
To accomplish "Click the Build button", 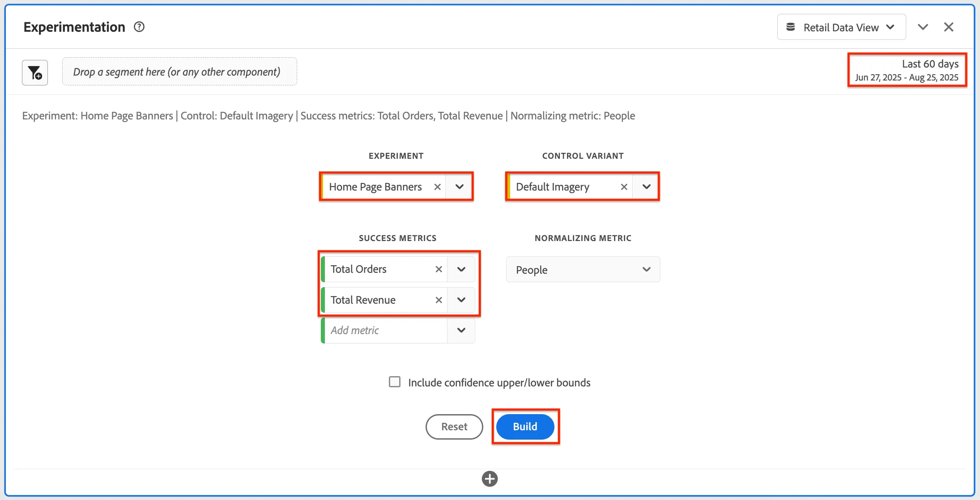I will (x=525, y=427).
